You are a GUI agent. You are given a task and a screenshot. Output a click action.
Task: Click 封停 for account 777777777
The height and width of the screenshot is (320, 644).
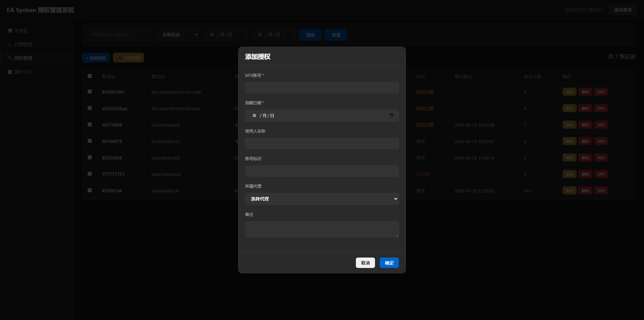(601, 174)
